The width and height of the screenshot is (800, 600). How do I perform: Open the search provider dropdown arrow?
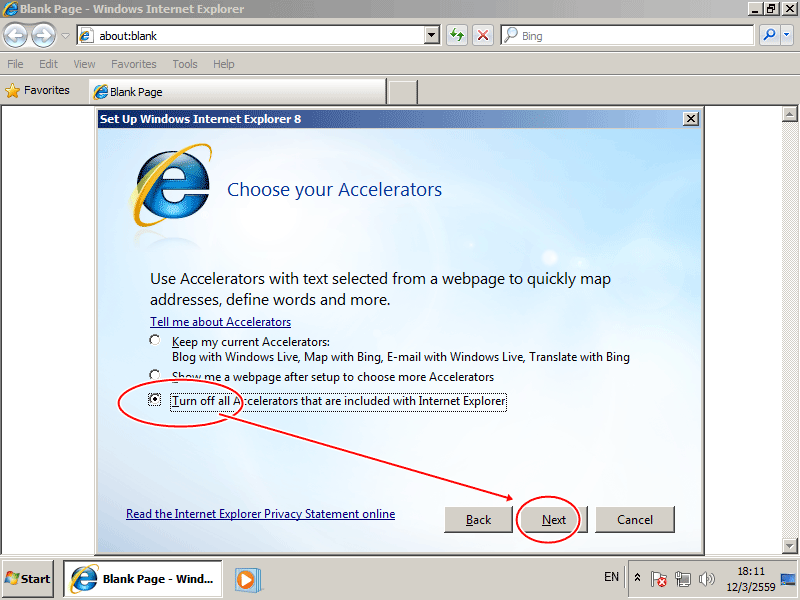click(787, 35)
